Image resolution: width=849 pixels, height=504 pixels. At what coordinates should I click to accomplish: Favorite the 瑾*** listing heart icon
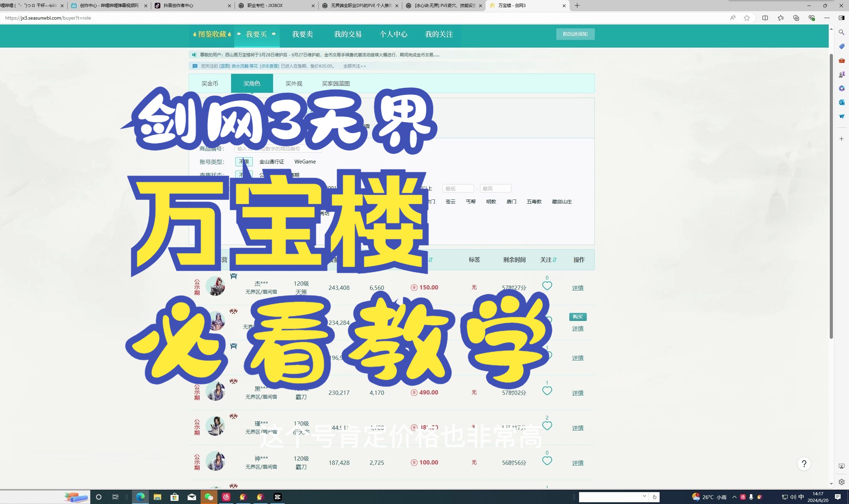[547, 426]
